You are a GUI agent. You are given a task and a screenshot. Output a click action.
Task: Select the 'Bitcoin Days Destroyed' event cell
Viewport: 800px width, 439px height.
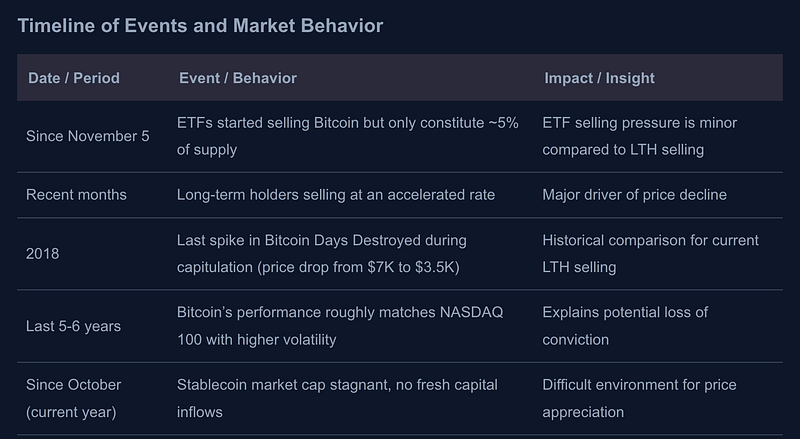point(321,241)
